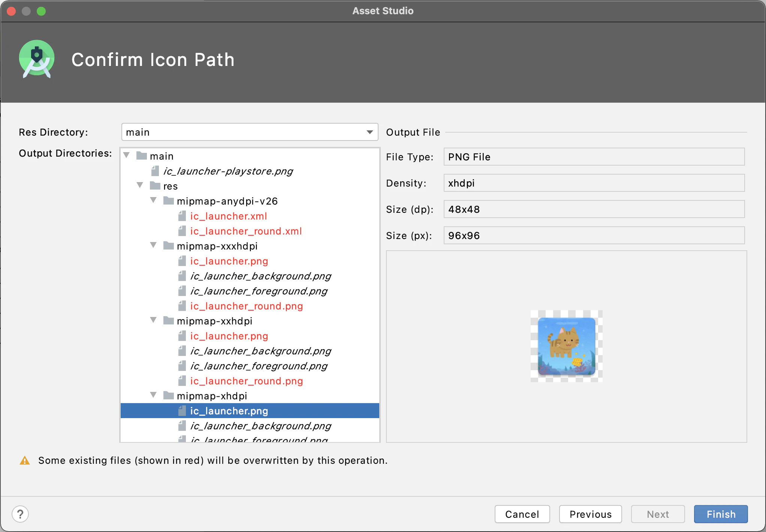Select ic_launcher_foreground.png under mipmap-xxxhdpi

[x=259, y=291]
